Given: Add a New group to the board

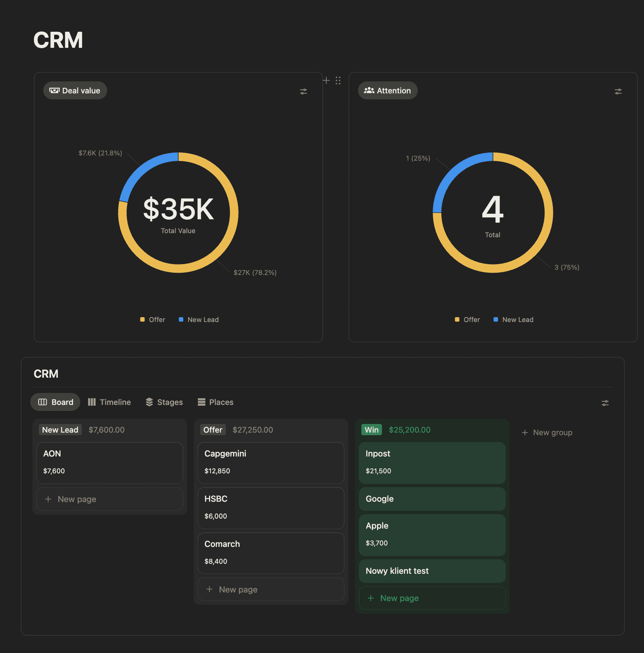Looking at the screenshot, I should point(547,432).
